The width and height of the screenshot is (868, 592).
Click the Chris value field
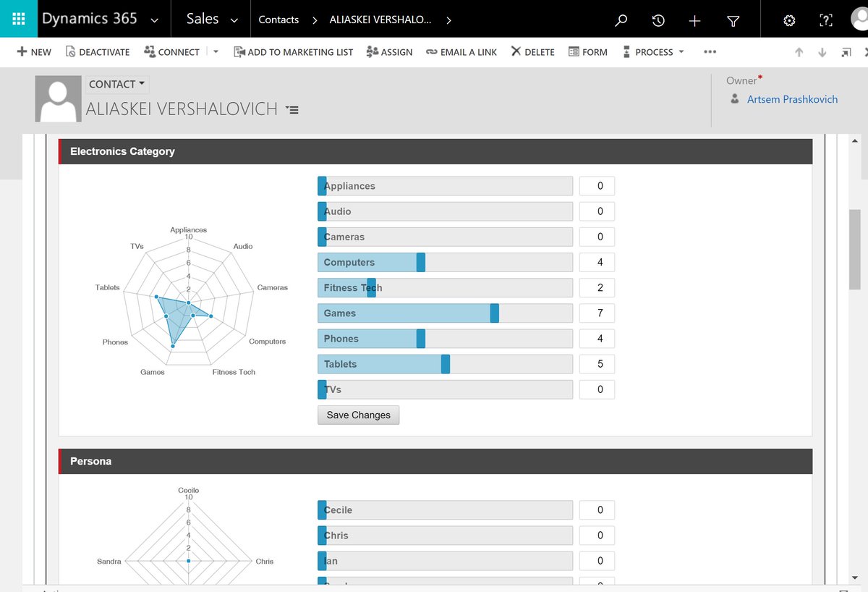[x=597, y=536]
